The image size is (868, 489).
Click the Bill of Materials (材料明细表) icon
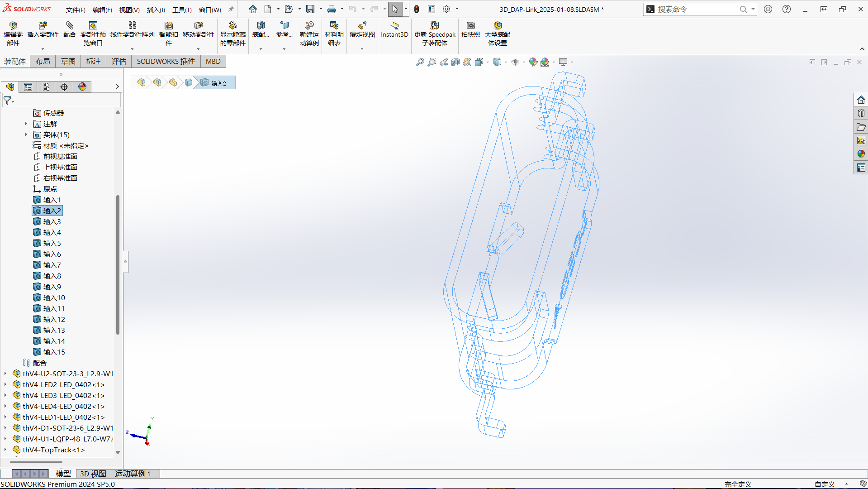tap(334, 26)
